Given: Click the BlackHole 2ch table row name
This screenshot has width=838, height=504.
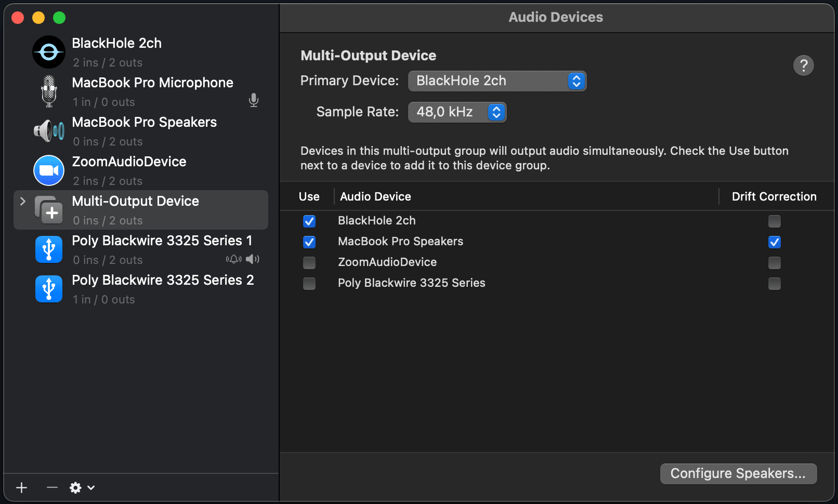Looking at the screenshot, I should (x=377, y=221).
